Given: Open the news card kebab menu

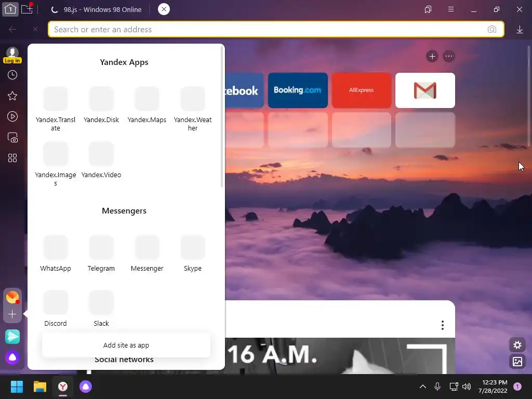Looking at the screenshot, I should (x=443, y=325).
